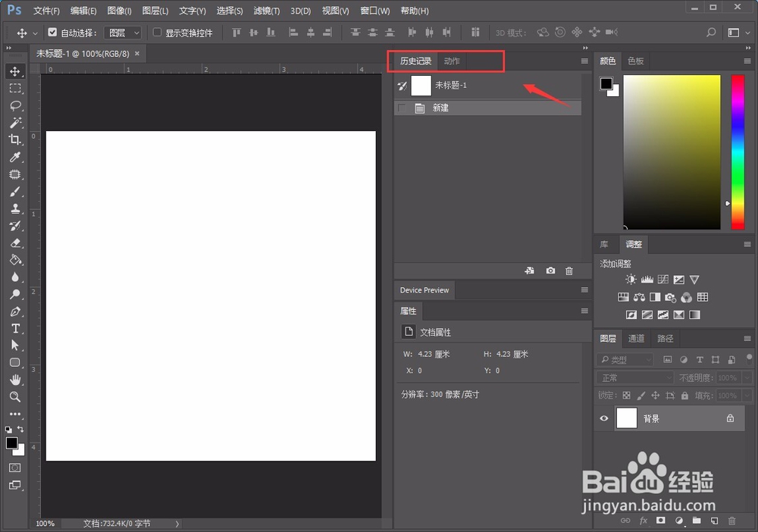Add Brightness/Contrast adjustment
This screenshot has width=758, height=532.
point(631,280)
